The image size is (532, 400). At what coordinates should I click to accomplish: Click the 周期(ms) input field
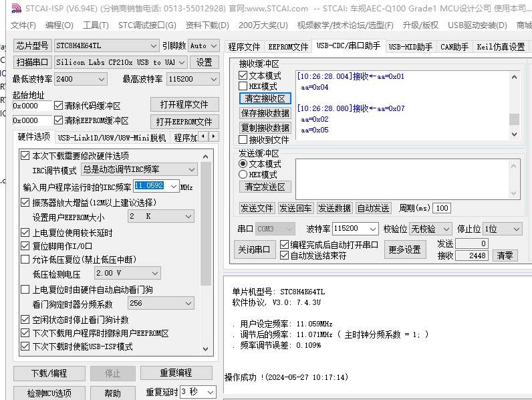pos(442,208)
